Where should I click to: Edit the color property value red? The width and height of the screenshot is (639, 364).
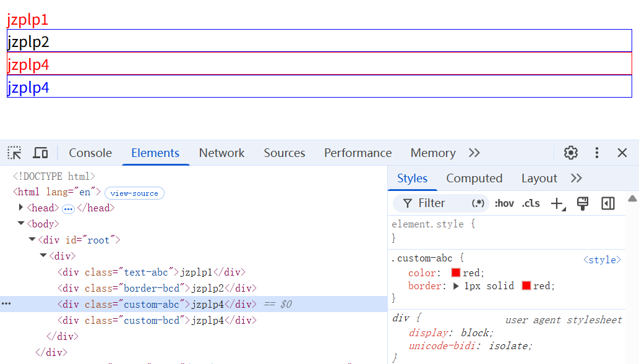pos(471,273)
